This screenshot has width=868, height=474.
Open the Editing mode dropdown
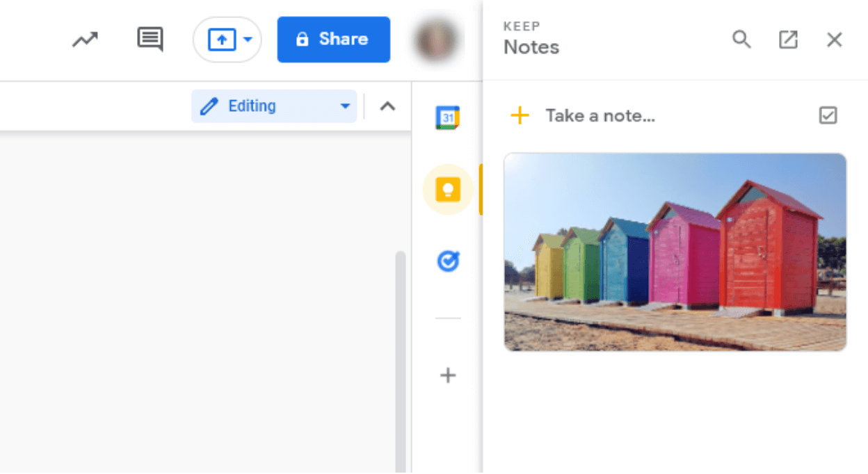(273, 106)
